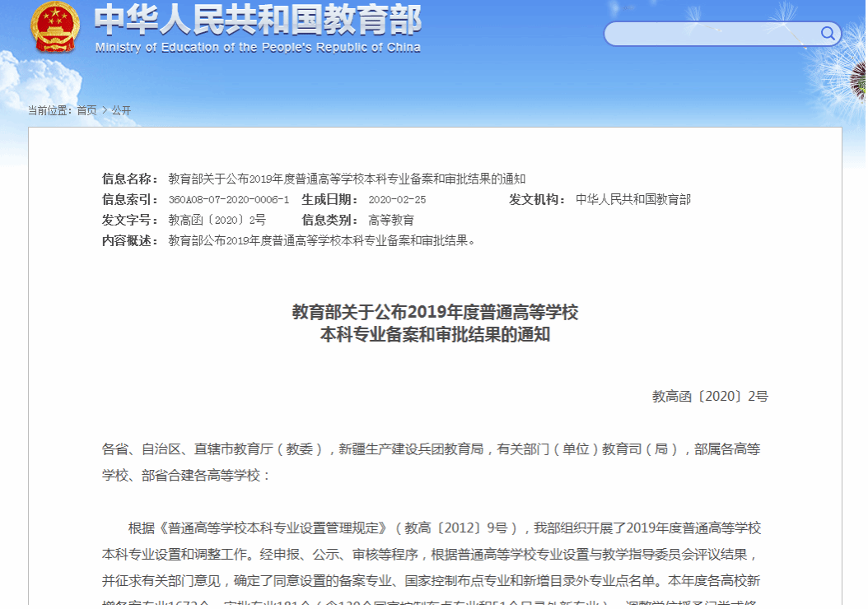The width and height of the screenshot is (868, 609).
Task: Focus the search input box
Action: click(711, 34)
